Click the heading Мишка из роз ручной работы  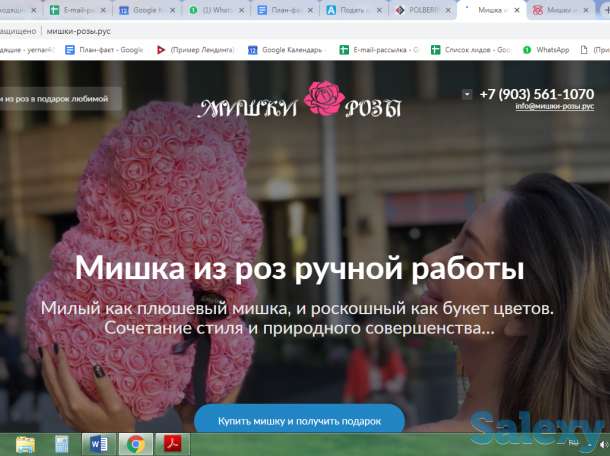click(300, 268)
